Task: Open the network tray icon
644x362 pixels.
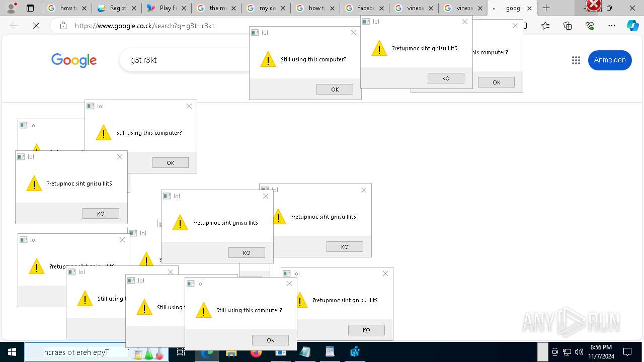Action: [567, 352]
